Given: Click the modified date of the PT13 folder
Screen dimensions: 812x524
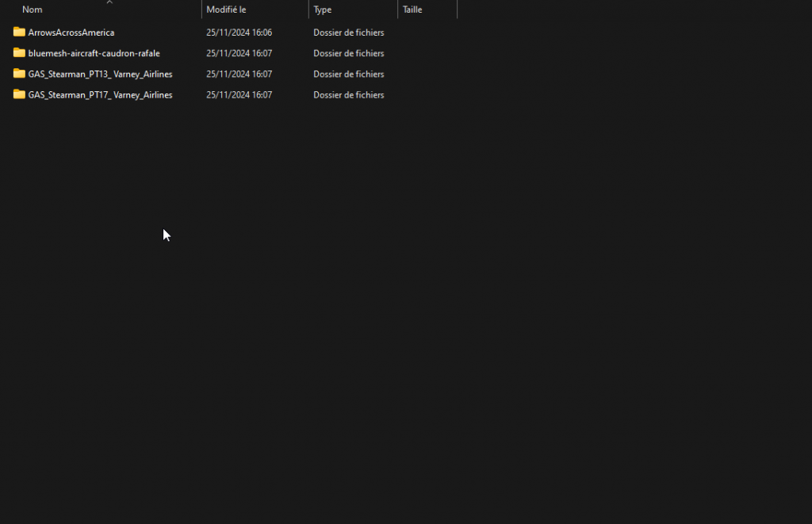Looking at the screenshot, I should pyautogui.click(x=239, y=74).
